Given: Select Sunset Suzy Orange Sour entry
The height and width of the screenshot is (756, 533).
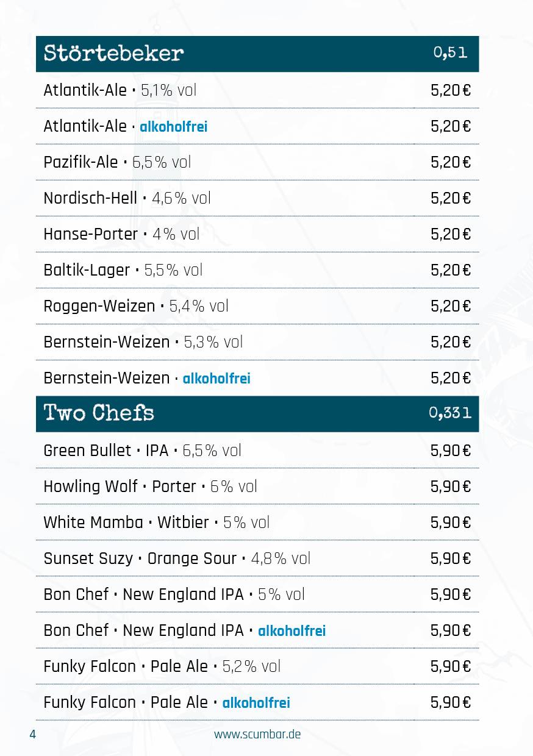Looking at the screenshot, I should coord(257,558).
